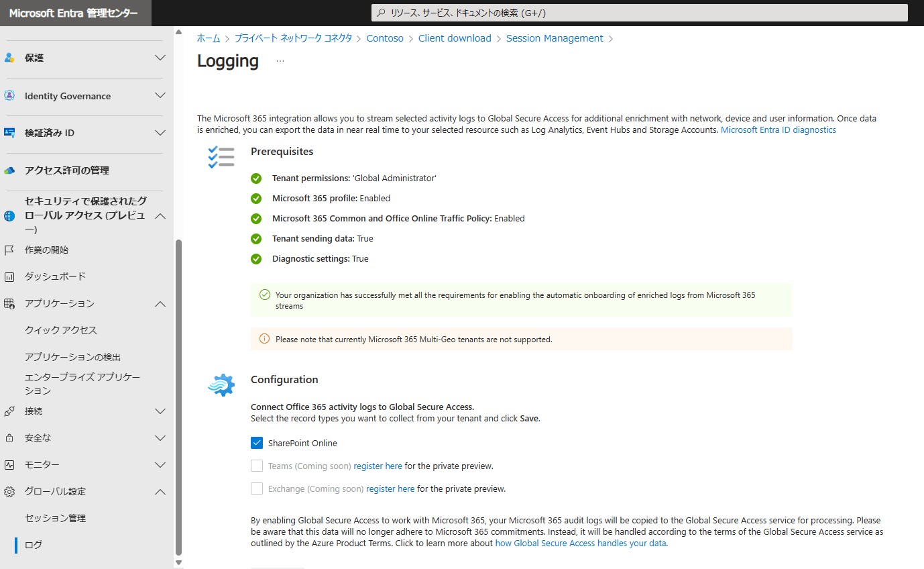The height and width of the screenshot is (569, 924).
Task: Collapse the アプリケーション submenu
Action: 160,303
